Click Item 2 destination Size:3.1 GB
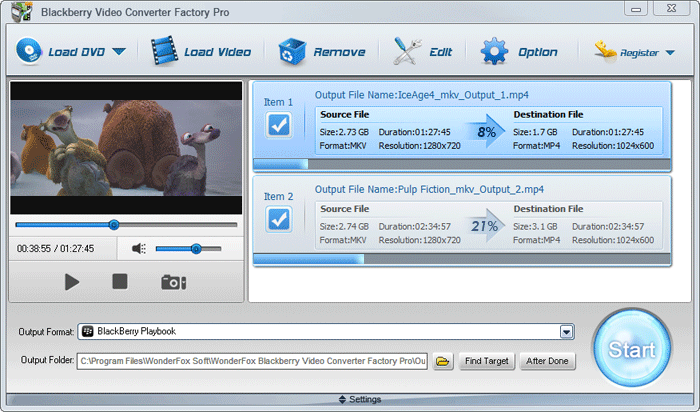 535,227
